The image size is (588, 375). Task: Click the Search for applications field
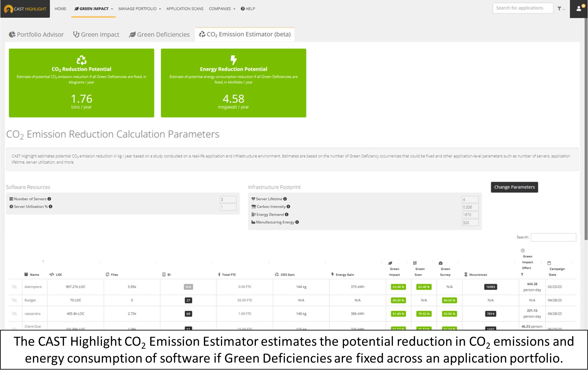pyautogui.click(x=522, y=8)
